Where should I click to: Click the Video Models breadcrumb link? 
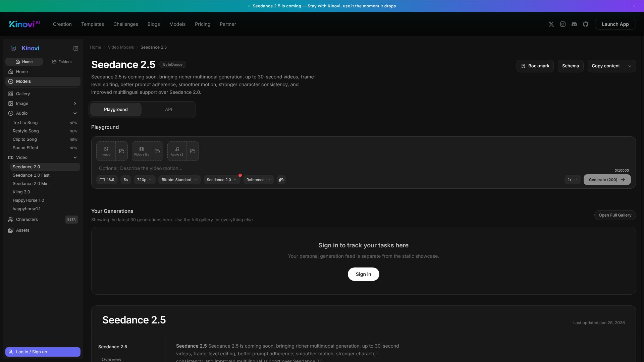click(x=121, y=47)
